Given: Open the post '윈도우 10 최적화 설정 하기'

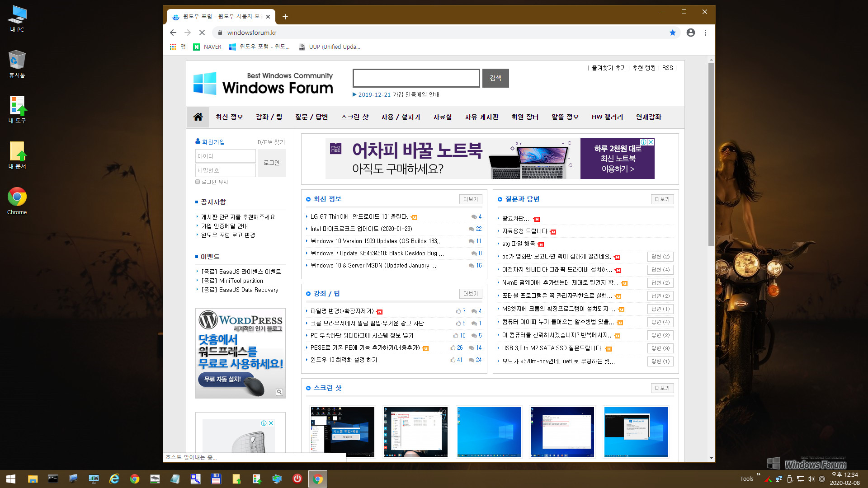Looking at the screenshot, I should [344, 360].
